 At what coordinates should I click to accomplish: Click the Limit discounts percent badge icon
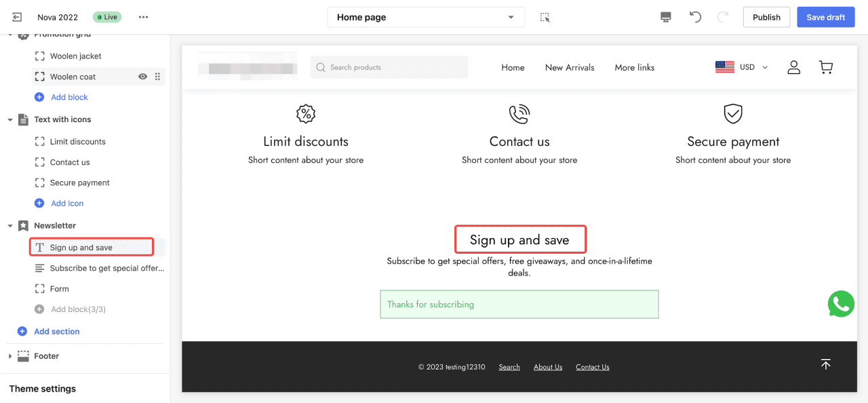tap(306, 113)
